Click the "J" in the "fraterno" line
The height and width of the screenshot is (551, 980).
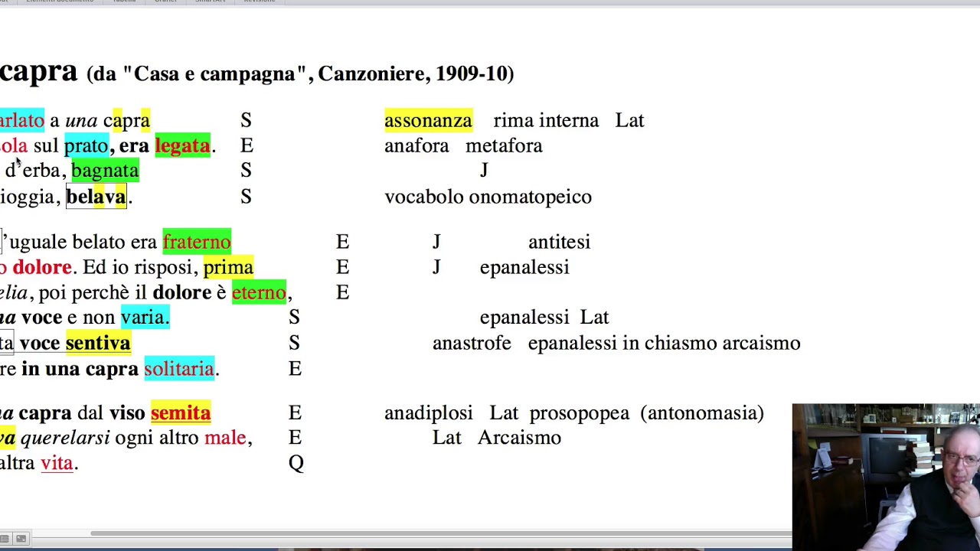[436, 242]
